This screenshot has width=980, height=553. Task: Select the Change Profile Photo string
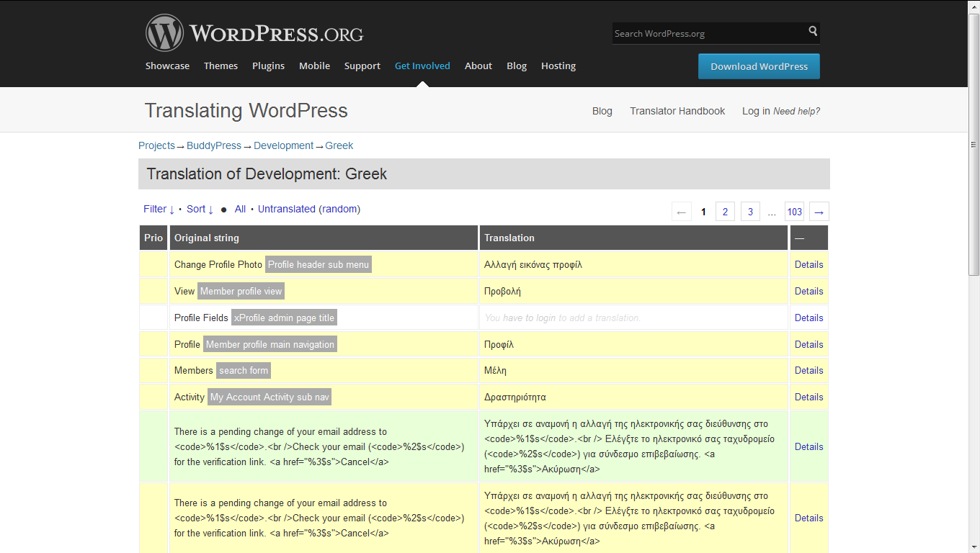tap(218, 264)
